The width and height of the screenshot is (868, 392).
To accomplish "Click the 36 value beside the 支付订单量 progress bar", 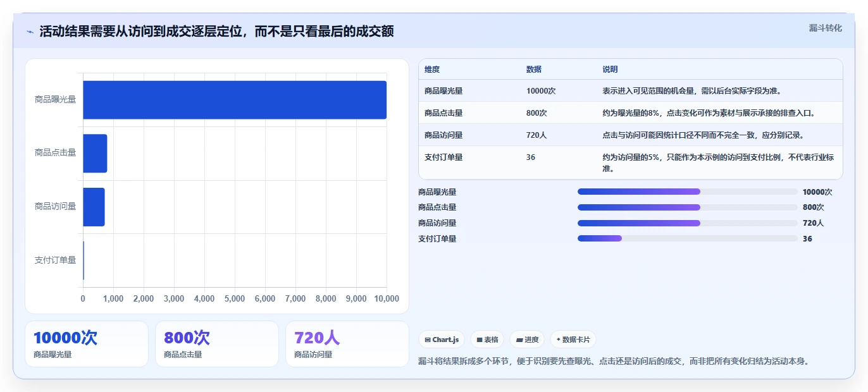I will pos(807,239).
